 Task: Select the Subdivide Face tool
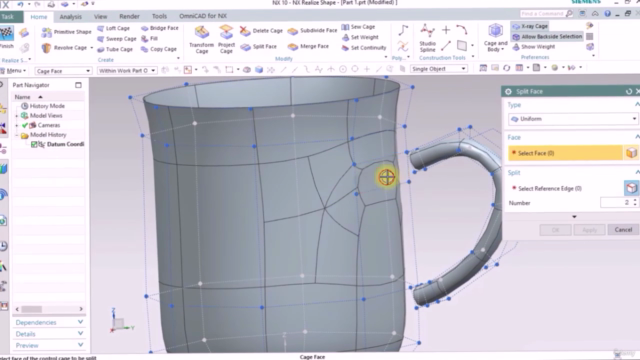[x=312, y=31]
